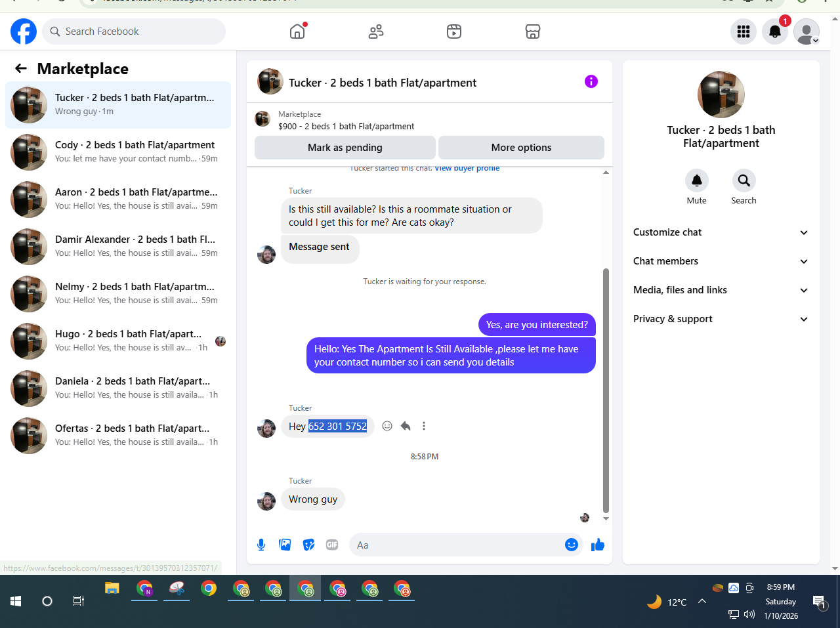Expand the Customize chat section
The width and height of the screenshot is (840, 628).
[x=721, y=232]
